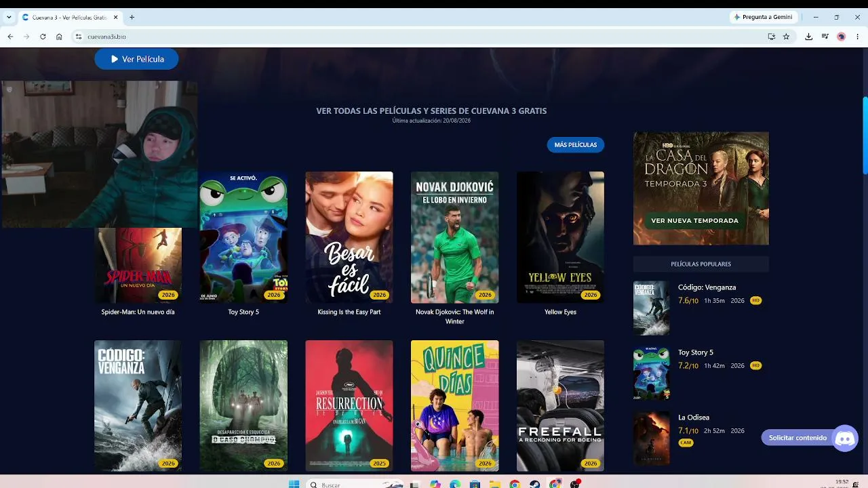
Task: Open Copilot from the taskbar
Action: click(435, 484)
